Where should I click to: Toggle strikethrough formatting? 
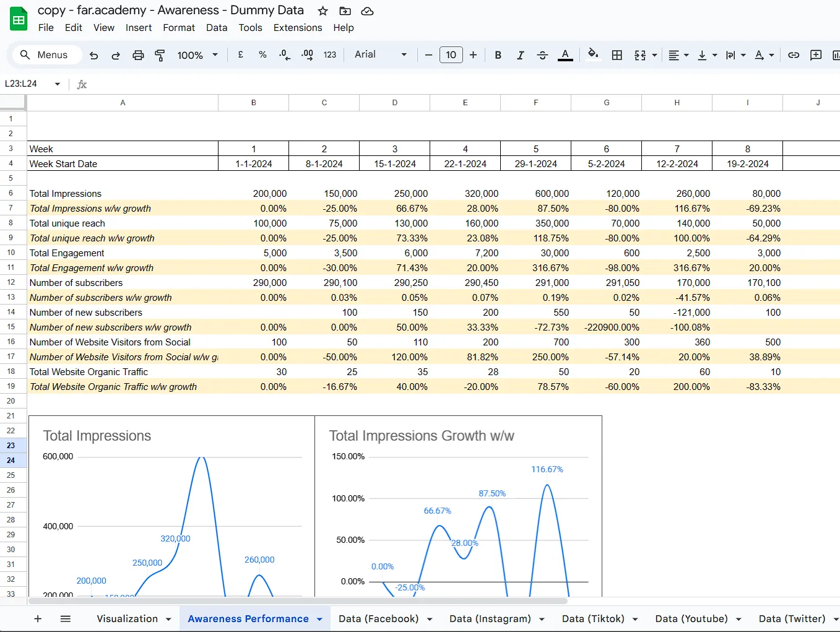point(542,54)
